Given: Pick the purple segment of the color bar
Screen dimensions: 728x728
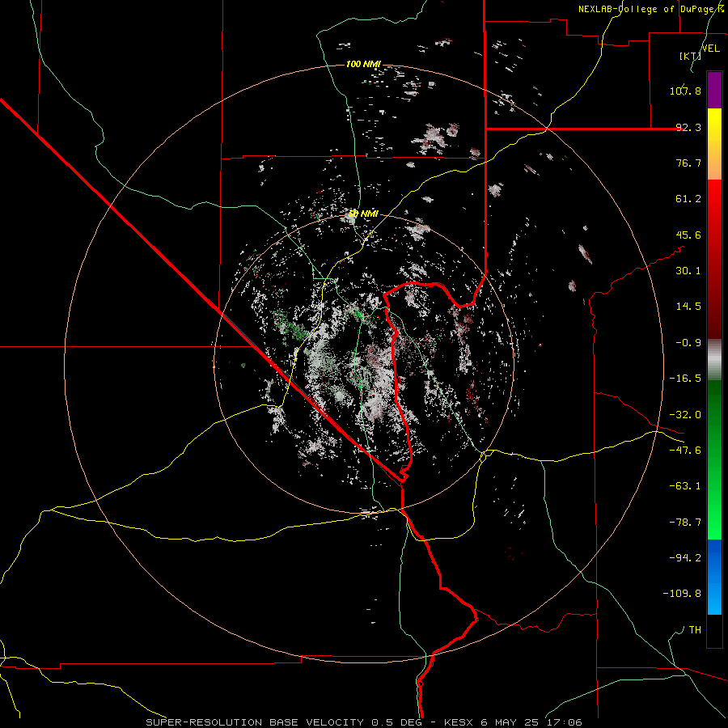Looking at the screenshot, I should pyautogui.click(x=714, y=90).
